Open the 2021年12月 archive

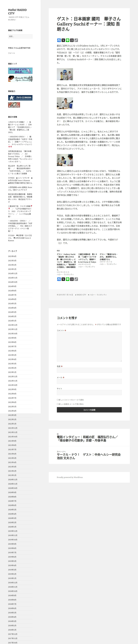pos(13,428)
